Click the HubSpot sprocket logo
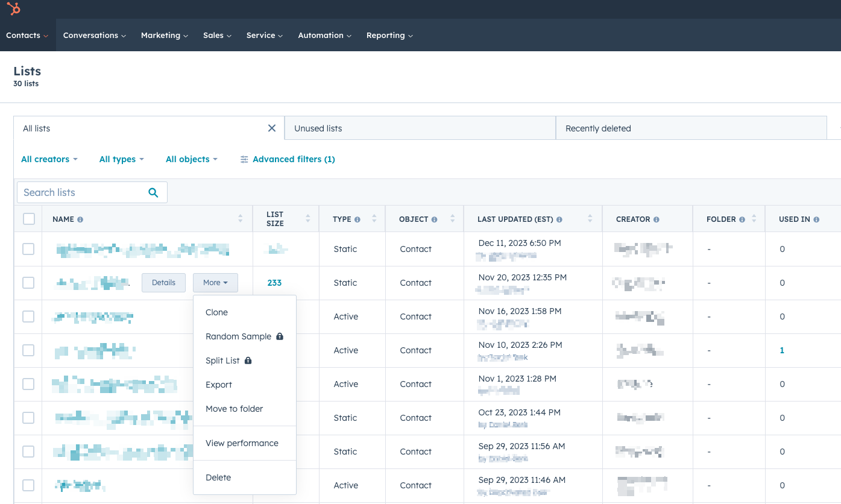This screenshot has width=841, height=504. [x=14, y=9]
